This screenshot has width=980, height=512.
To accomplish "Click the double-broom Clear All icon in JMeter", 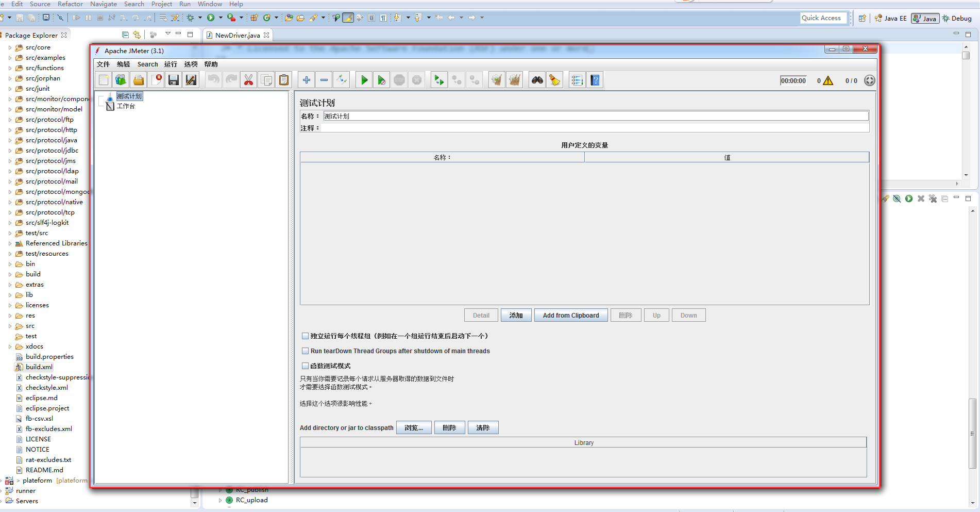I will point(514,80).
